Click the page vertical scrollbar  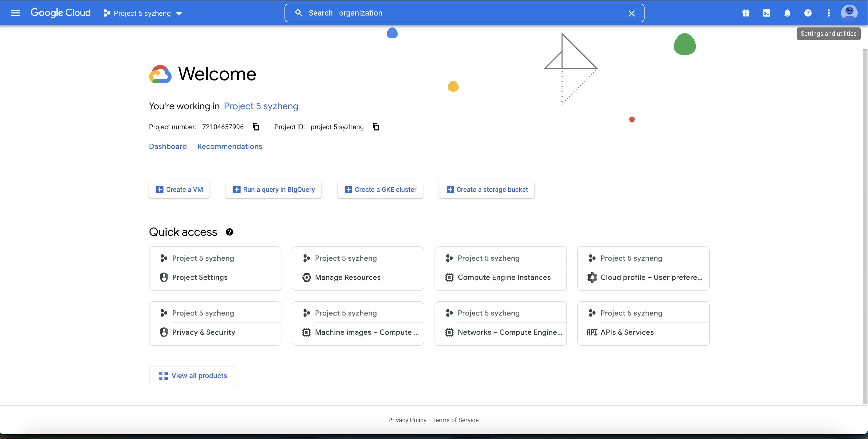[865, 226]
